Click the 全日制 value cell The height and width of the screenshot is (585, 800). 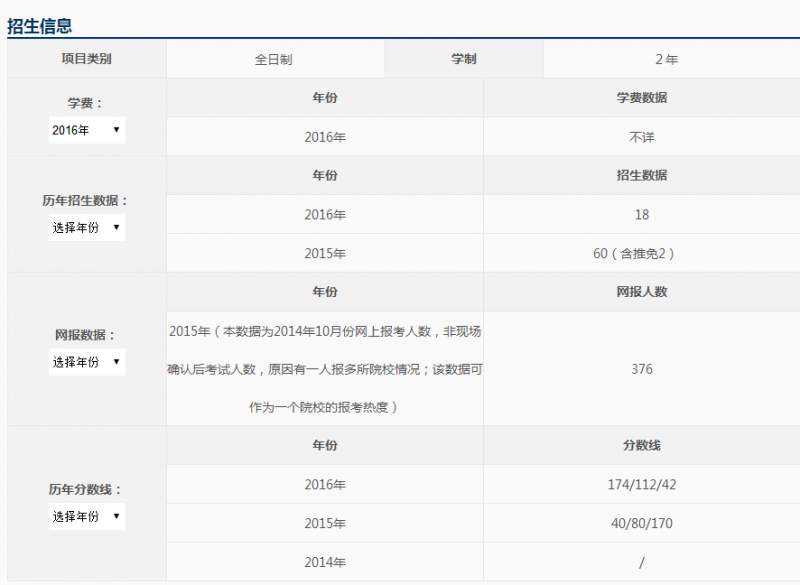274,59
